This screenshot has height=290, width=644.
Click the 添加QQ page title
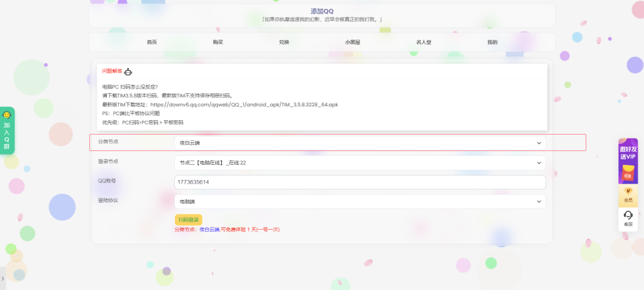tap(322, 11)
